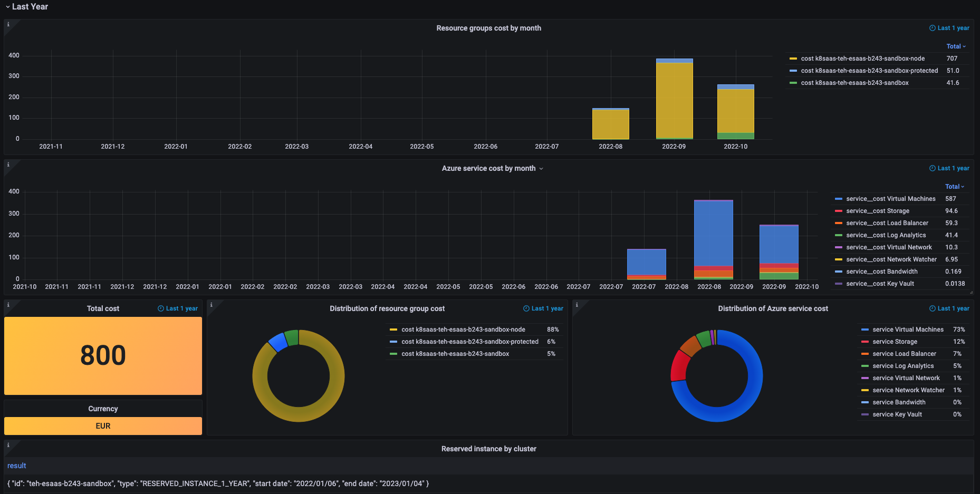Toggle service__cost Network Watcher legend series

point(891,259)
